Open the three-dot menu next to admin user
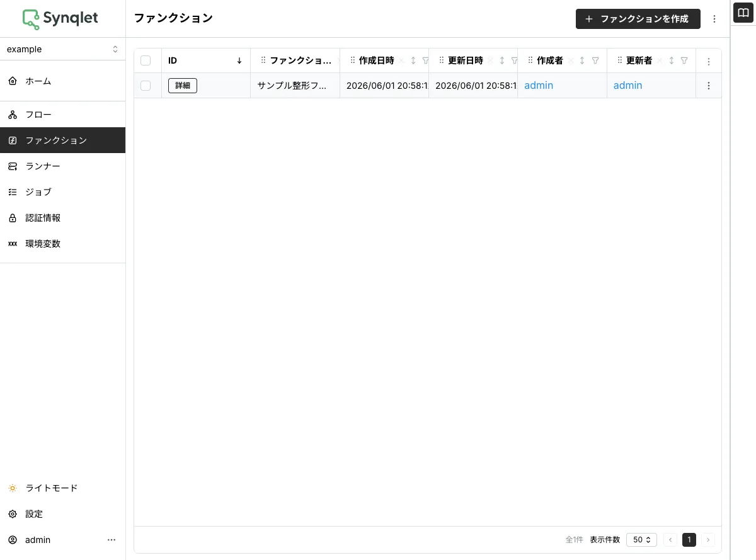This screenshot has width=756, height=560. 112,540
